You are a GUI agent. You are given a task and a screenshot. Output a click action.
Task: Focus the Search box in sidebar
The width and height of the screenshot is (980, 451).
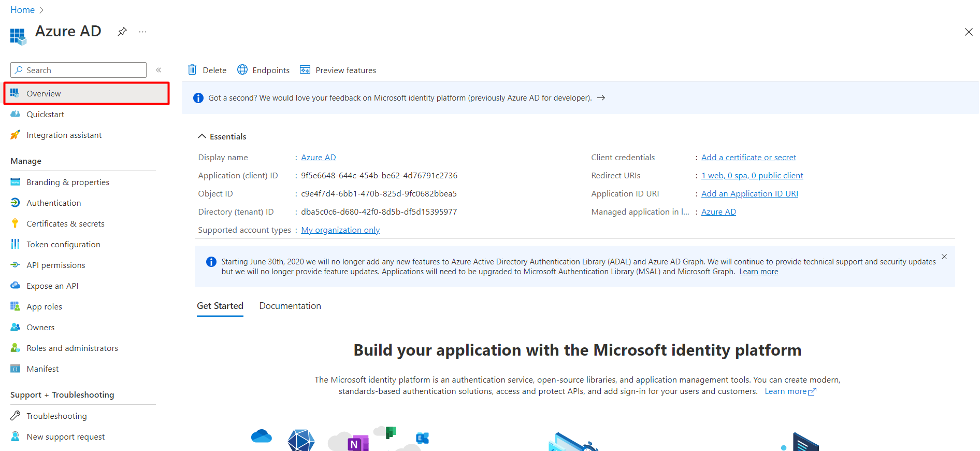click(x=78, y=70)
